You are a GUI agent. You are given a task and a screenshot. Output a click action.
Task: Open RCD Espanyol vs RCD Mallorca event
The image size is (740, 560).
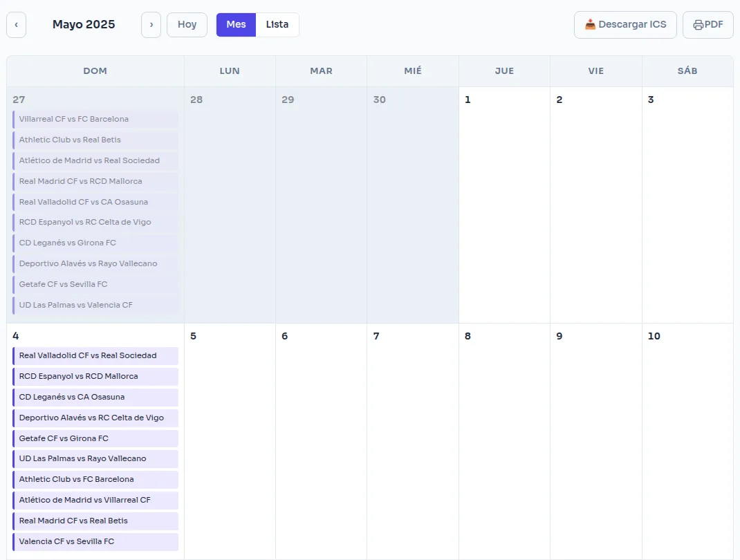click(95, 377)
